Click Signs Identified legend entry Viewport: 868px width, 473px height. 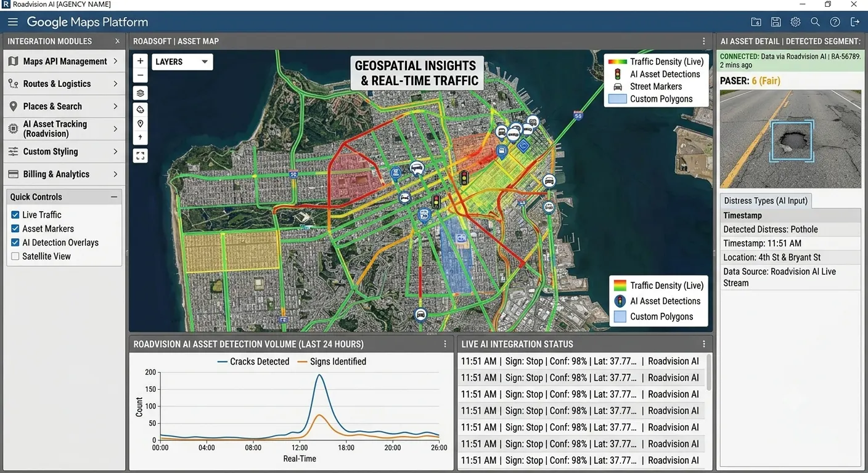pyautogui.click(x=332, y=362)
